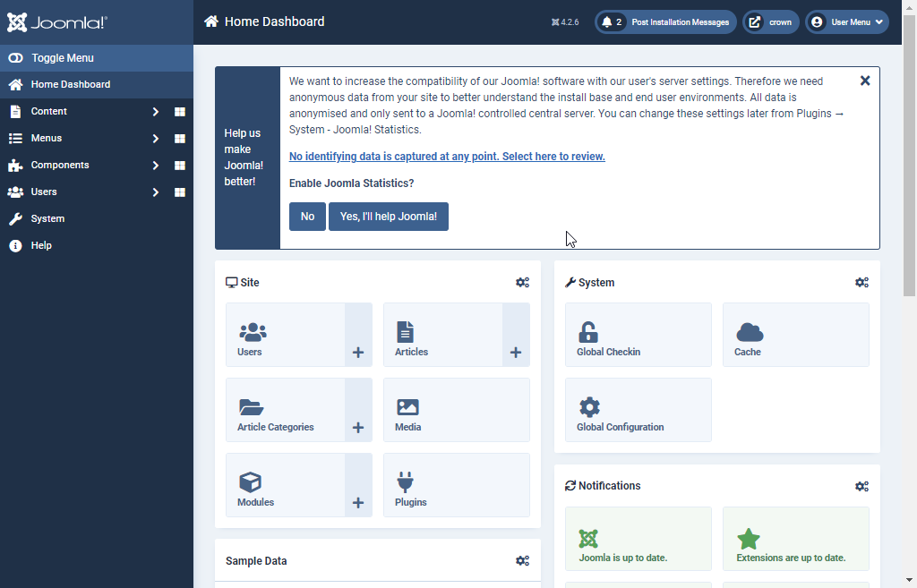Open the Users sidebar menu item
Viewport: 917px width, 588px height.
click(44, 192)
